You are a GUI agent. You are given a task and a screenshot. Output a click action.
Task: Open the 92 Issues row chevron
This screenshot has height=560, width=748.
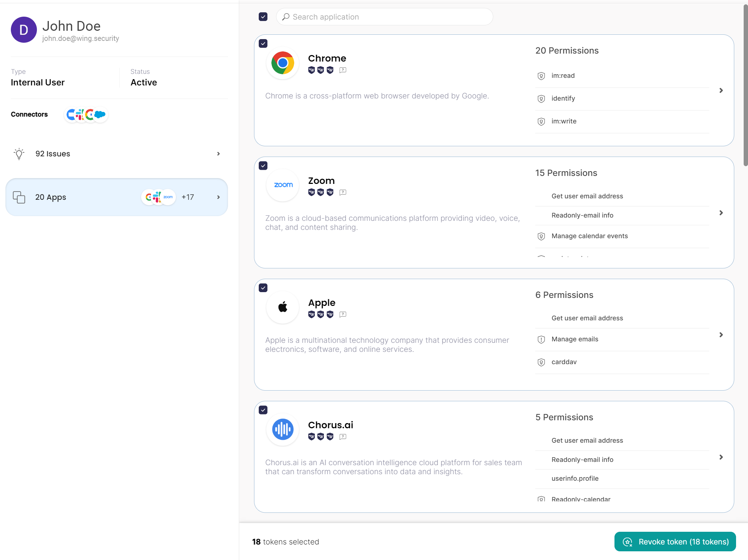[x=218, y=154]
